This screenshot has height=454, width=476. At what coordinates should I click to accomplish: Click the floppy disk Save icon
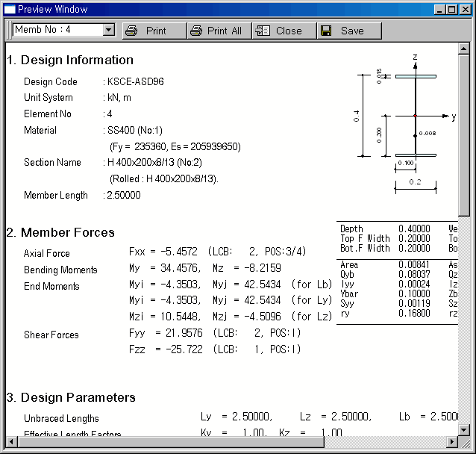[326, 31]
